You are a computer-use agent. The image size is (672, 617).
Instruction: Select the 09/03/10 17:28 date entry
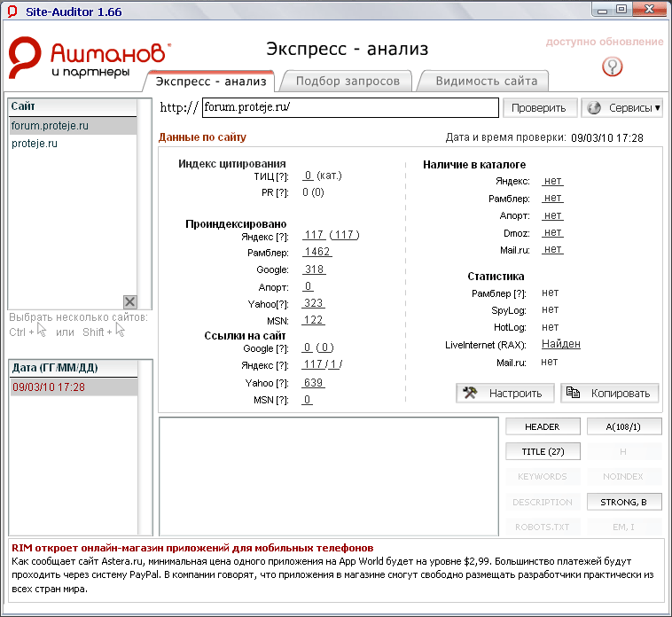(49, 387)
